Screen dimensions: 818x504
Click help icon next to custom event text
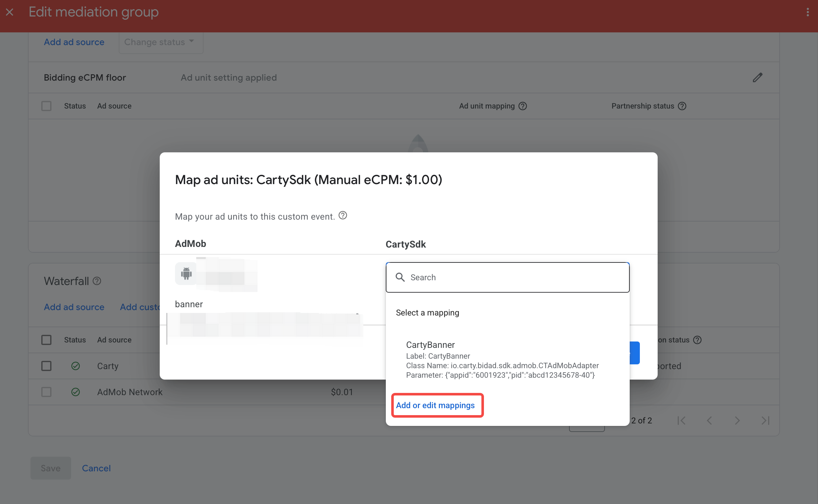[342, 215]
